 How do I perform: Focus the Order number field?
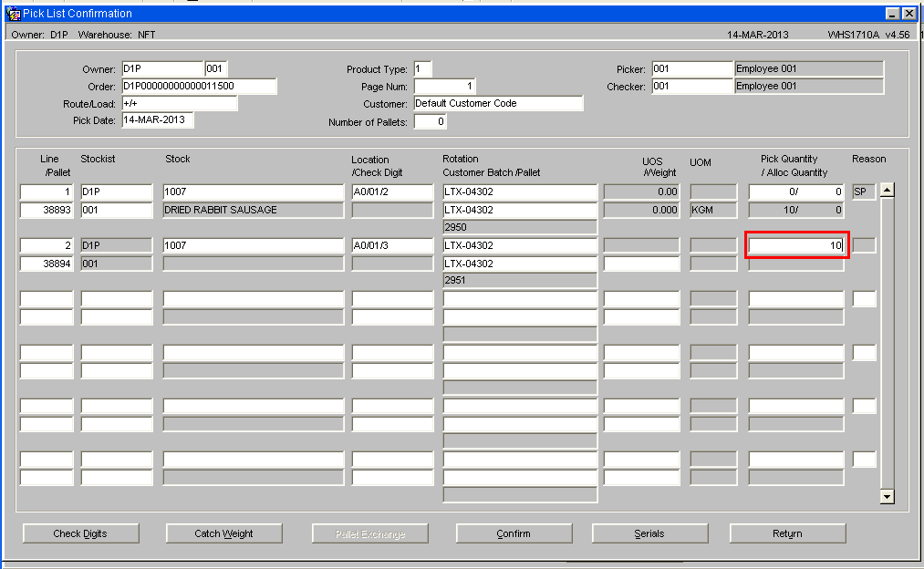[x=199, y=86]
